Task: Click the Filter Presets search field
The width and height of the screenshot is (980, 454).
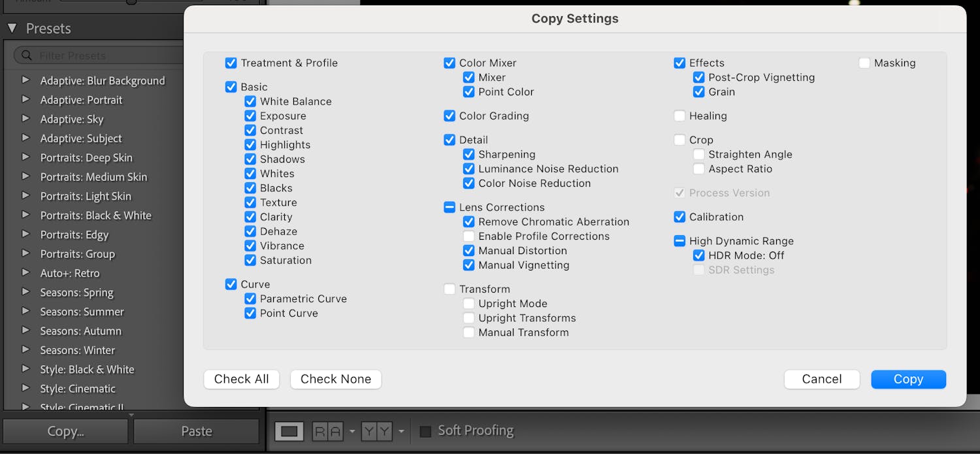Action: [x=105, y=56]
